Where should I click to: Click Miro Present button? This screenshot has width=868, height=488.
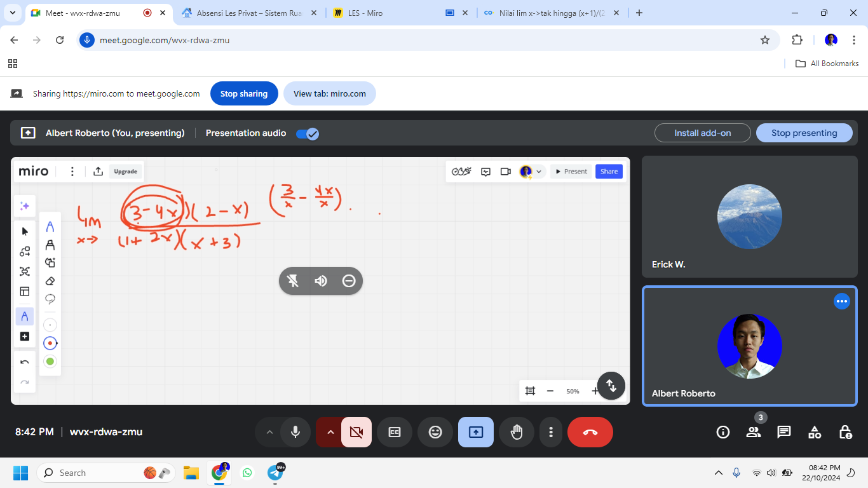coord(570,172)
